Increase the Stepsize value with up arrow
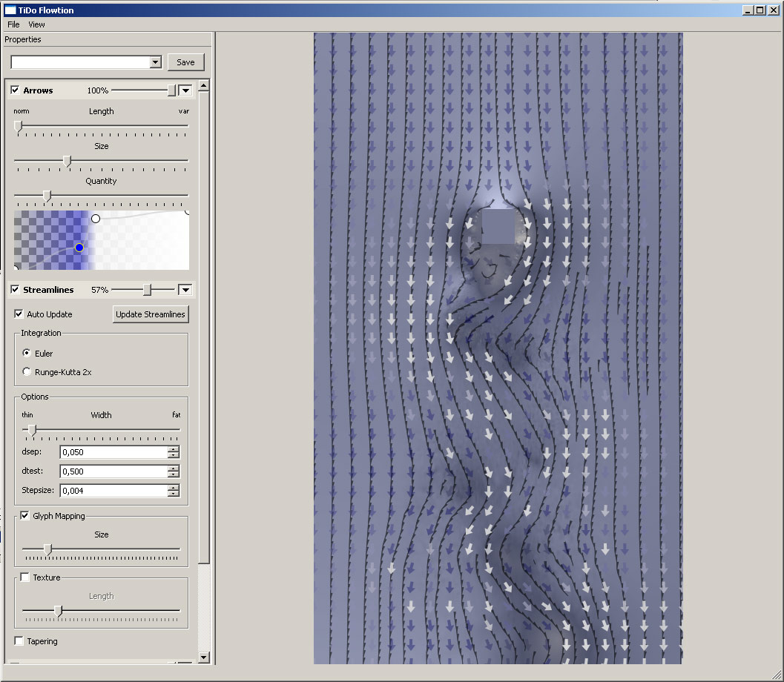The image size is (784, 682). pyautogui.click(x=174, y=487)
